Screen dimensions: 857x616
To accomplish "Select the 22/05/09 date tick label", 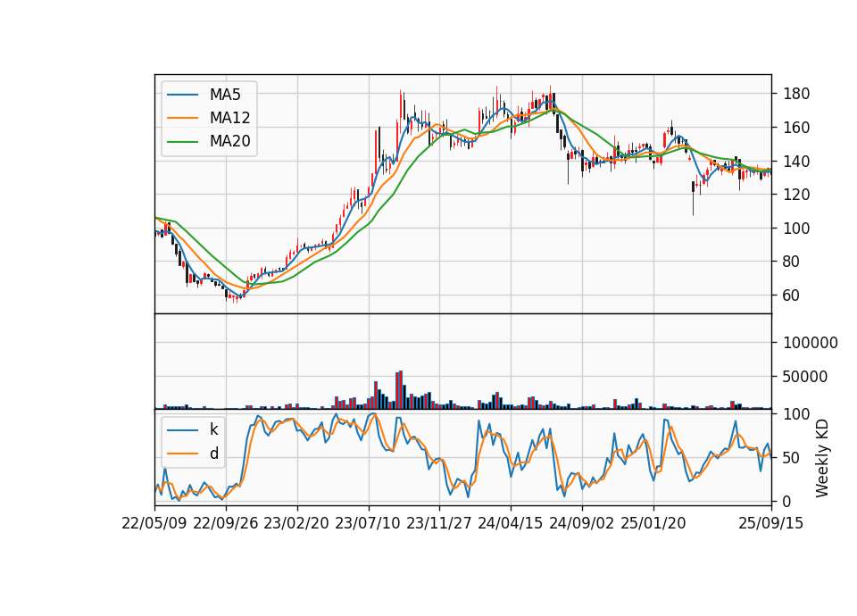I will [x=154, y=523].
